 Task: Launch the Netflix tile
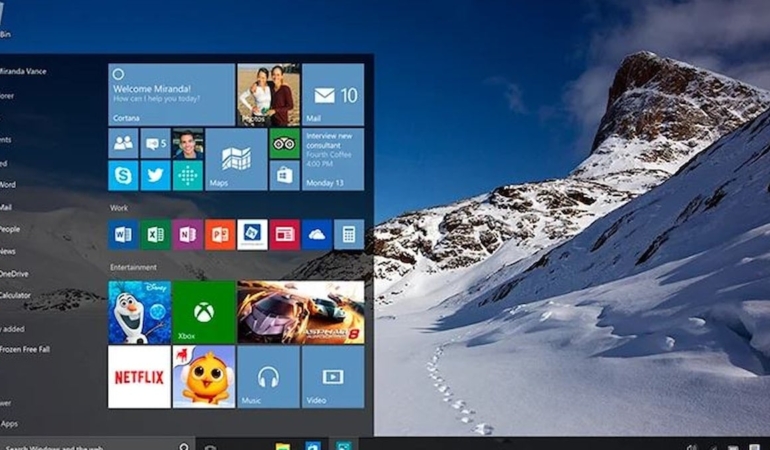point(139,377)
